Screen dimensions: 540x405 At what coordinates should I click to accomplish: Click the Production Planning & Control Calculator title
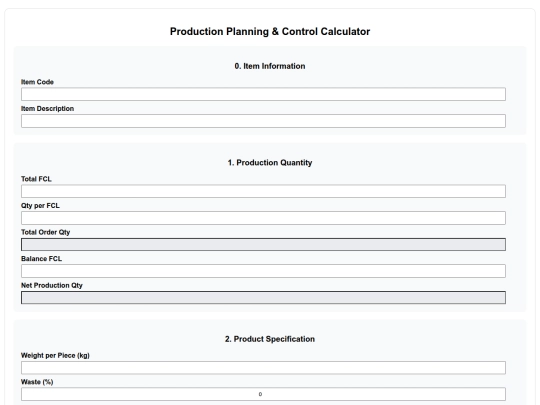point(270,31)
